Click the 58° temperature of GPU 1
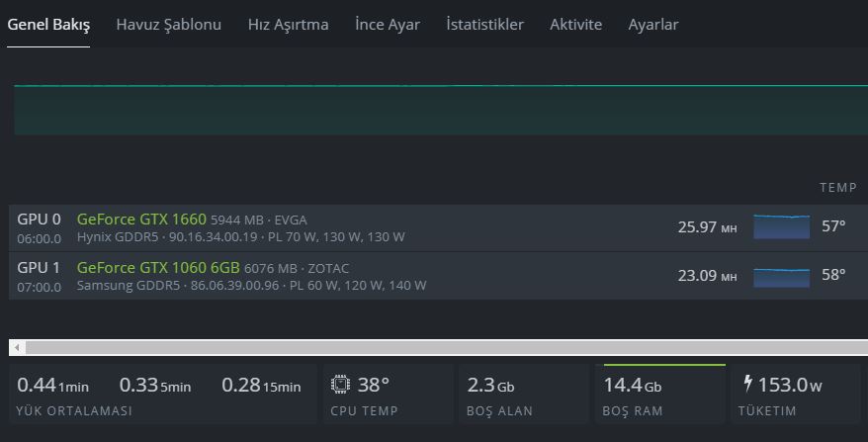The height and width of the screenshot is (442, 868). click(833, 275)
